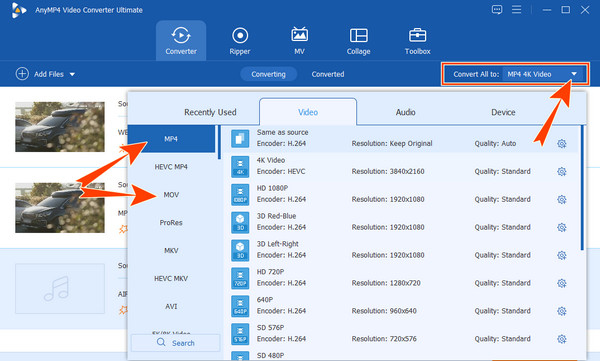The height and width of the screenshot is (361, 600).
Task: Click Resolution: 1280x720 text
Action: pyautogui.click(x=386, y=283)
